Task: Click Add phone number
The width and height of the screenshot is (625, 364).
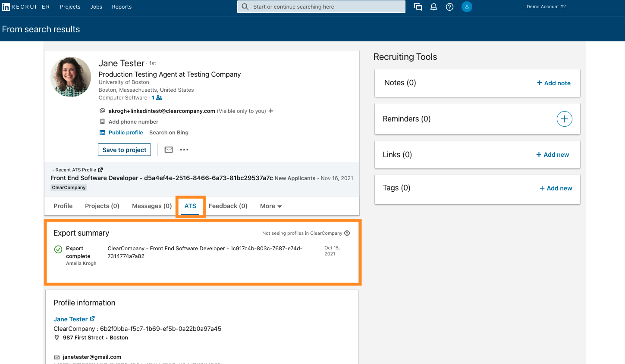Action: (133, 122)
